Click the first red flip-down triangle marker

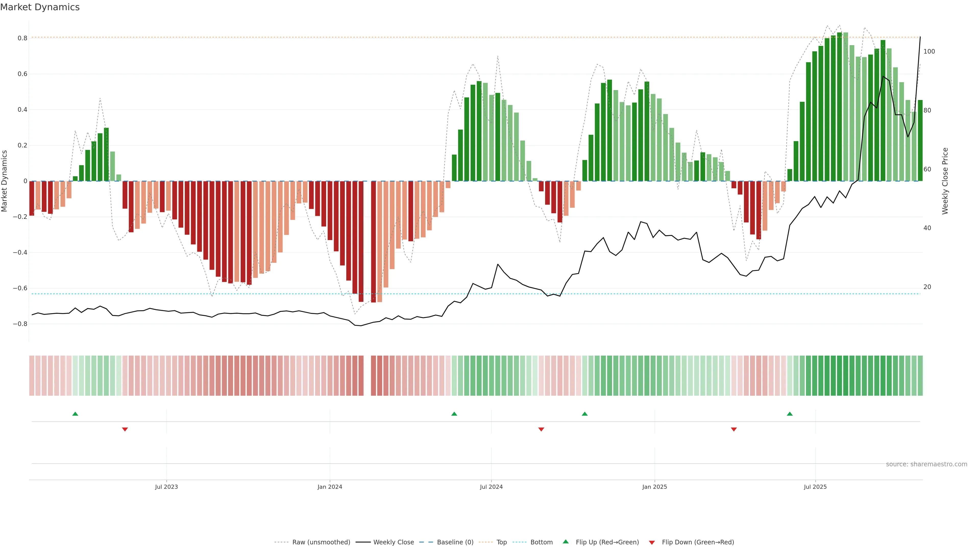[125, 429]
